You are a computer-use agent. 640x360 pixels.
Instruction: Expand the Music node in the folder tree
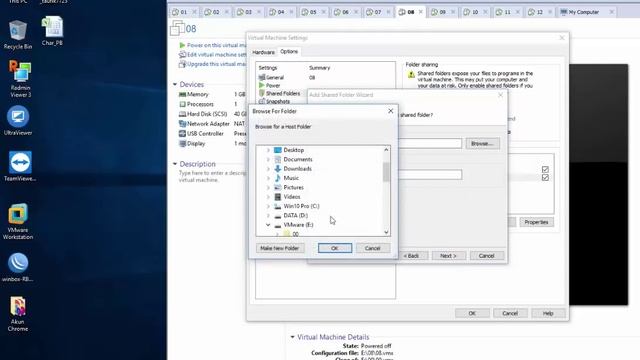tap(268, 178)
